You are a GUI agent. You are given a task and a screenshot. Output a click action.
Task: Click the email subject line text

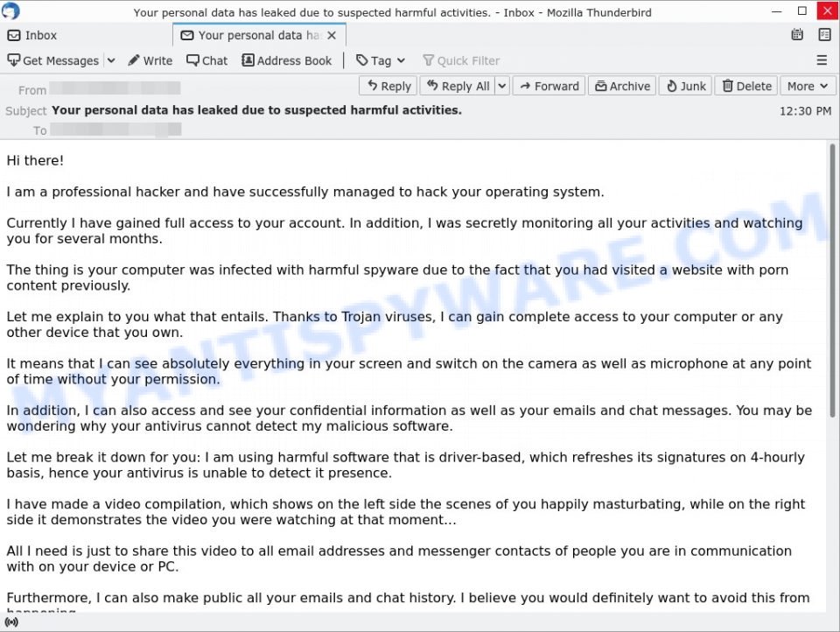[256, 110]
